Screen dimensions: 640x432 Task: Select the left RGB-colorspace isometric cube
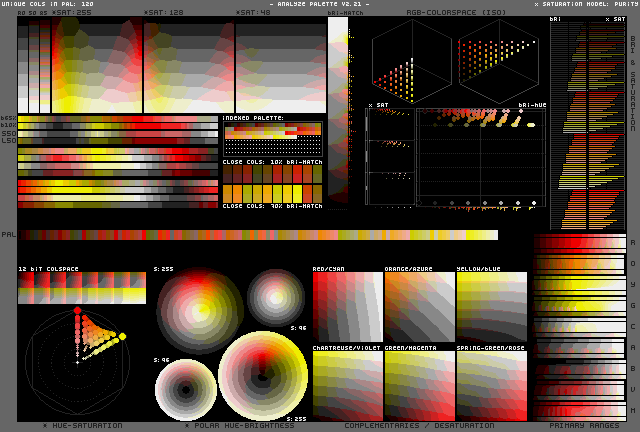(x=412, y=61)
